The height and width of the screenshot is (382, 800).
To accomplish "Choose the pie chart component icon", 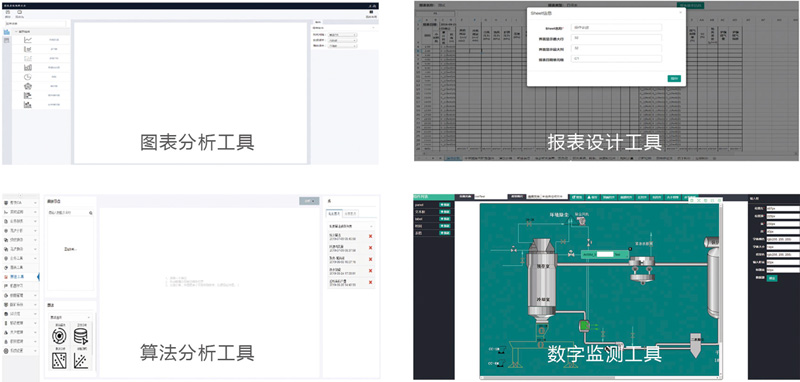I will [x=28, y=77].
